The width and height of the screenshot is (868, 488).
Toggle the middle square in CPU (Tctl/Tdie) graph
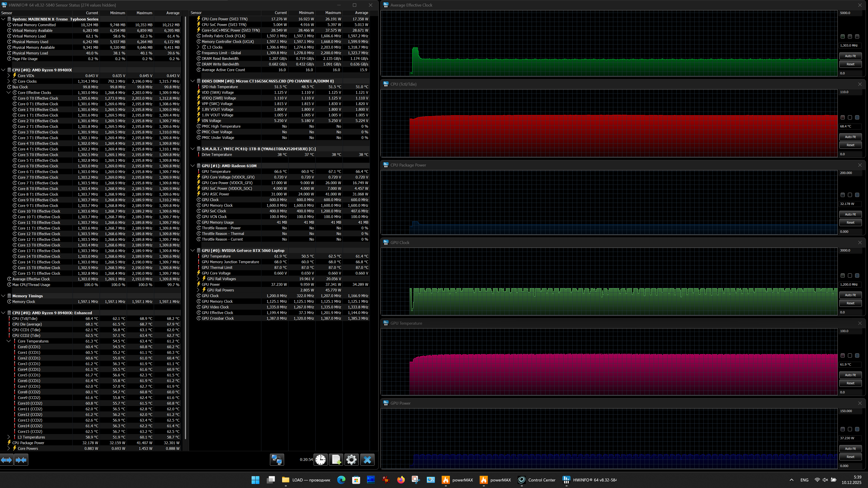click(850, 117)
